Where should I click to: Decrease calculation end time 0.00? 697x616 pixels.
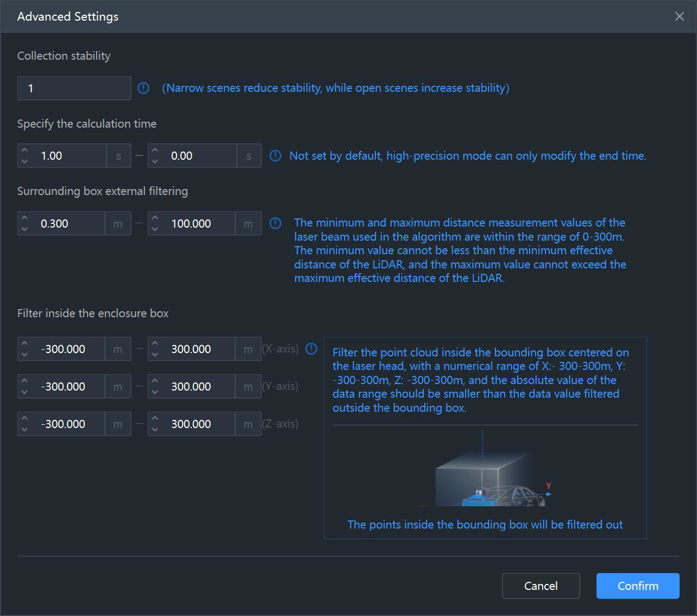[155, 161]
